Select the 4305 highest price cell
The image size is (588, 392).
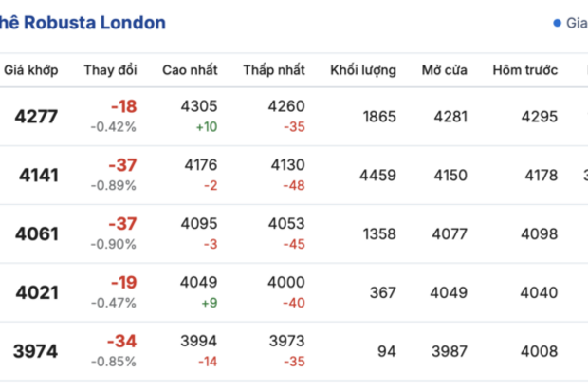click(x=199, y=106)
